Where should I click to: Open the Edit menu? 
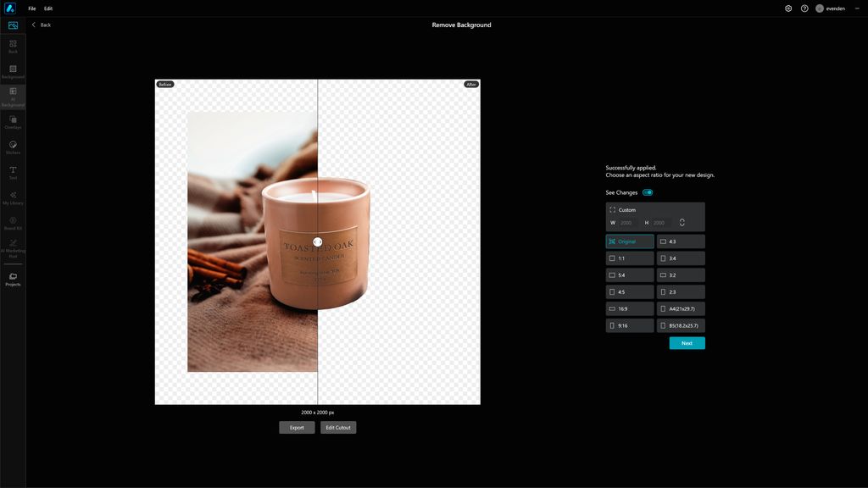(x=47, y=8)
